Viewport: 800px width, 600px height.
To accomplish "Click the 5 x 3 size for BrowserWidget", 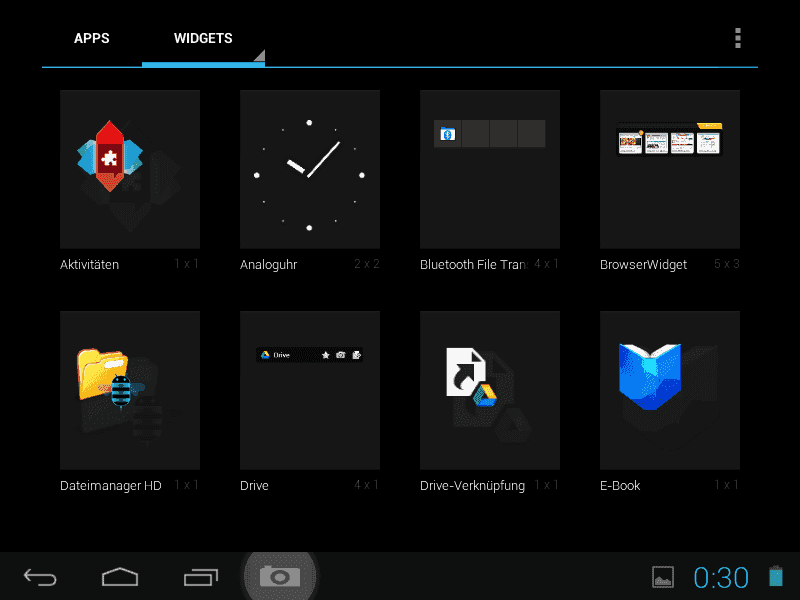I will pos(727,264).
